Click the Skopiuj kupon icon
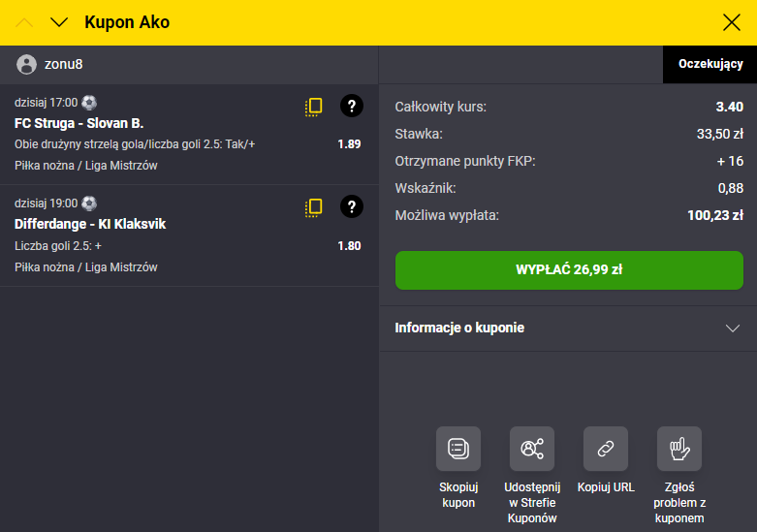 click(458, 449)
